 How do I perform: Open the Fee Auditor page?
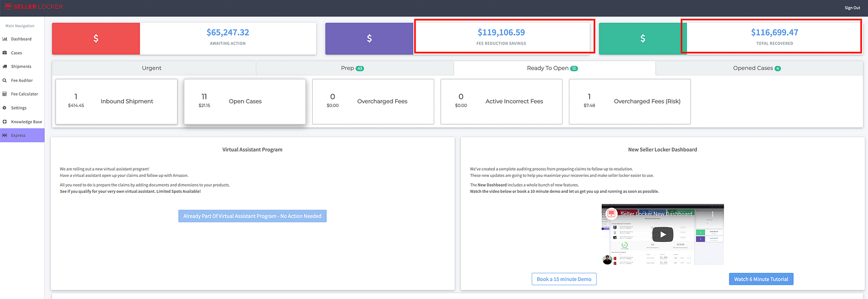coord(22,80)
